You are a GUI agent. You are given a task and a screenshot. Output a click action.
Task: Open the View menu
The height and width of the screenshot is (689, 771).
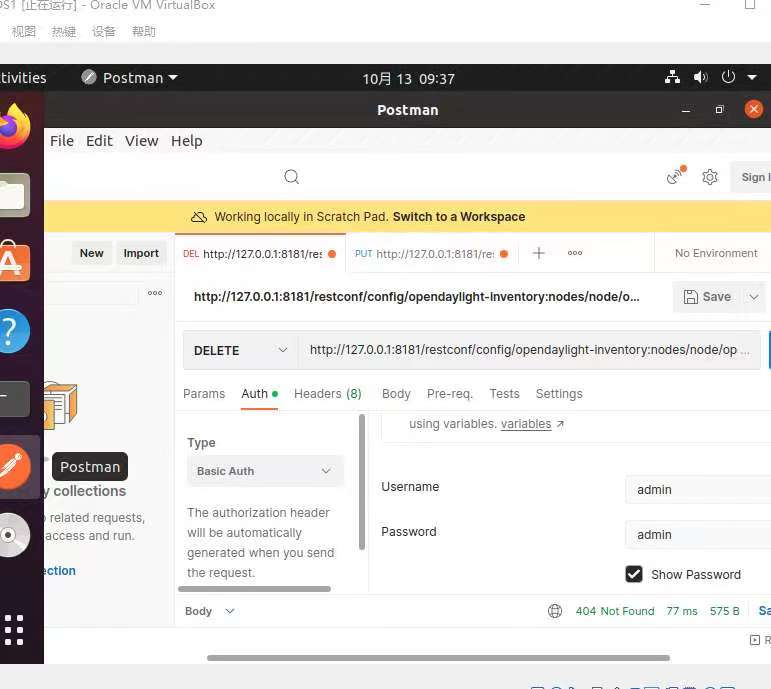tap(142, 141)
